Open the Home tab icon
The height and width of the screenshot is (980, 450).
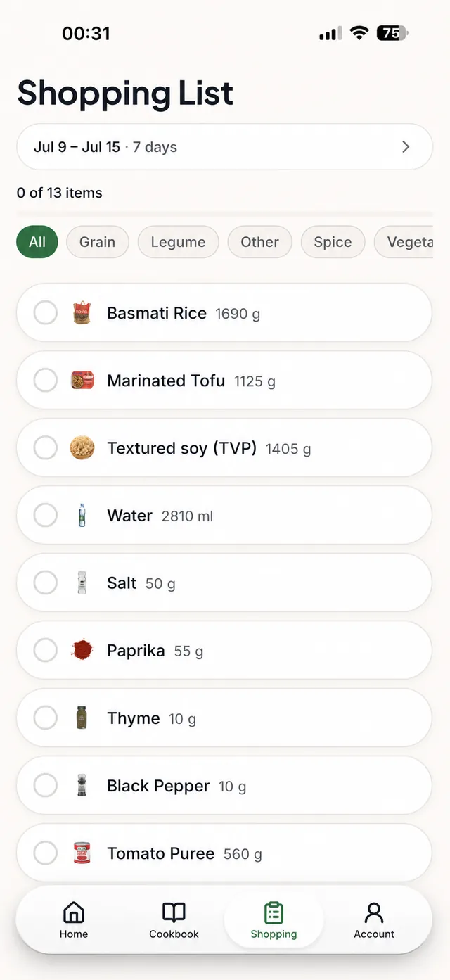click(x=74, y=912)
